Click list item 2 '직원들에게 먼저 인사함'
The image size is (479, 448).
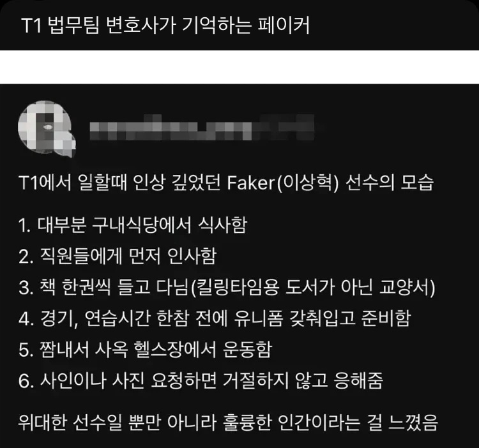click(118, 256)
